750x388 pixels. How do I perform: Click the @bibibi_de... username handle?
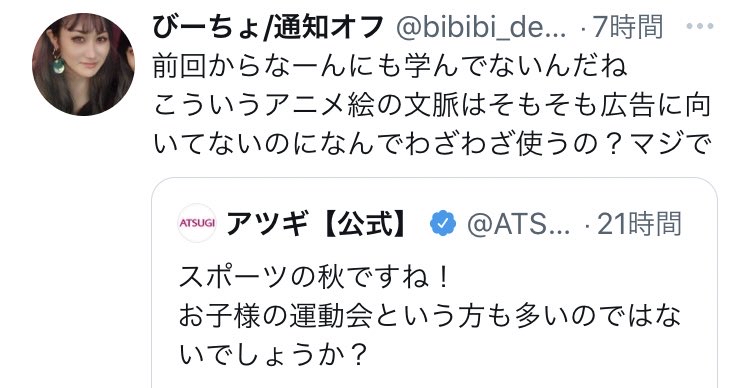(481, 28)
